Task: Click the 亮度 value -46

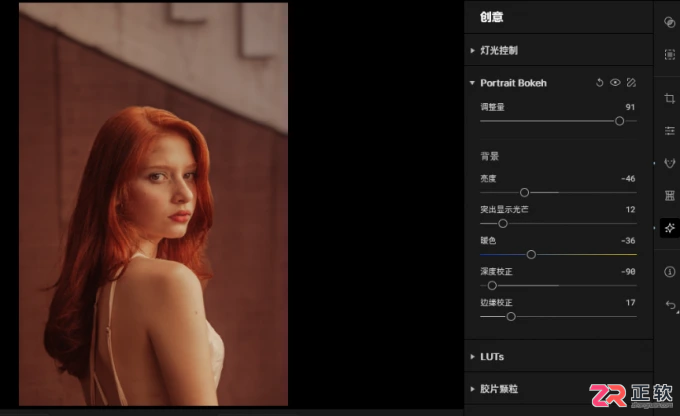Action: (x=628, y=179)
